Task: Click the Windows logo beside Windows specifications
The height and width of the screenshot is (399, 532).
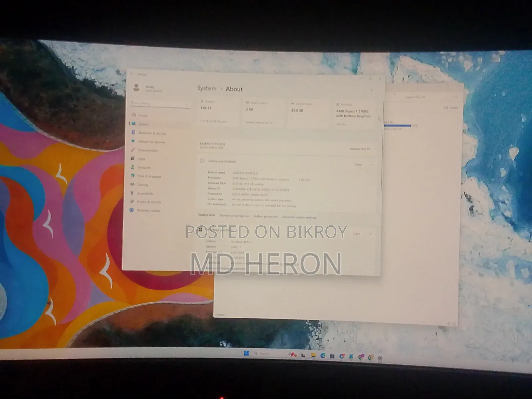Action: (x=201, y=229)
